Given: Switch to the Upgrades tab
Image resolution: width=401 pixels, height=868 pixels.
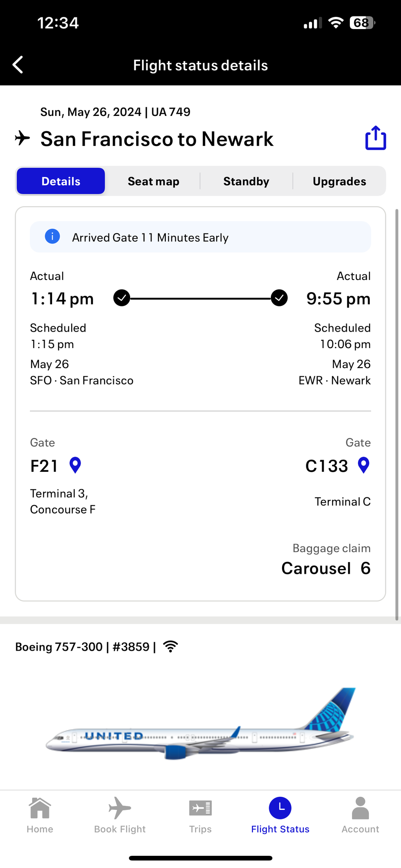Looking at the screenshot, I should coord(339,181).
